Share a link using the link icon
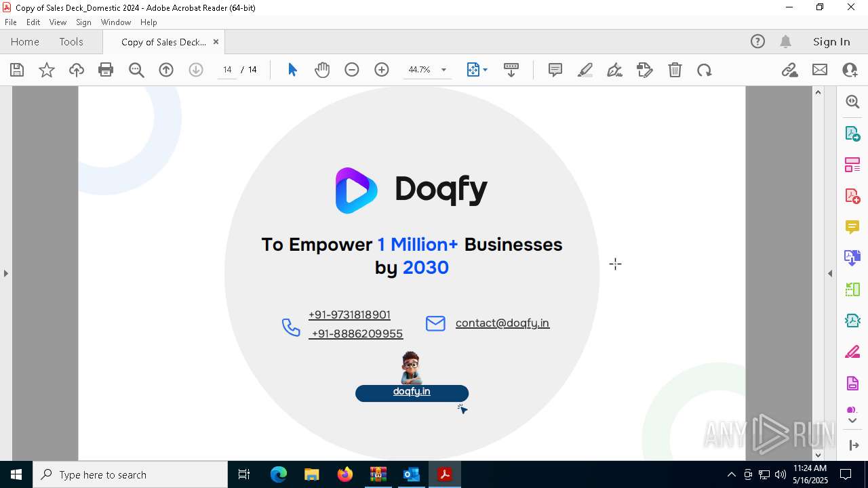868x488 pixels. [789, 70]
